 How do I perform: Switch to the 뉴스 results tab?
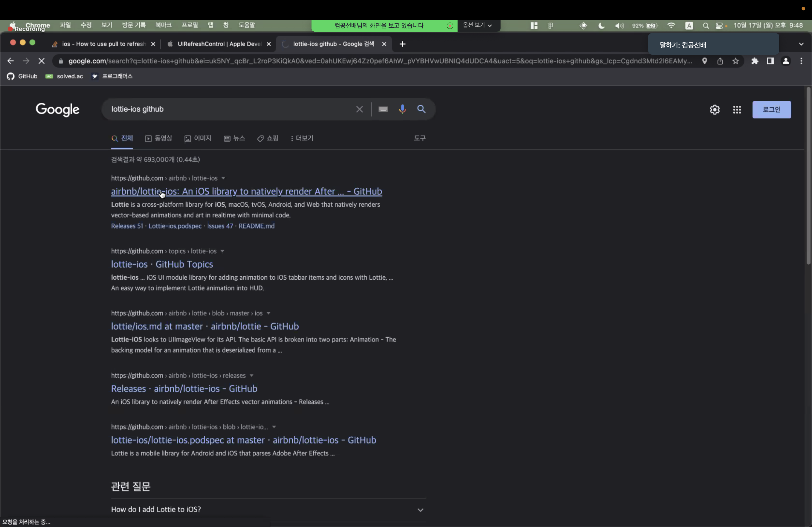[x=234, y=138]
